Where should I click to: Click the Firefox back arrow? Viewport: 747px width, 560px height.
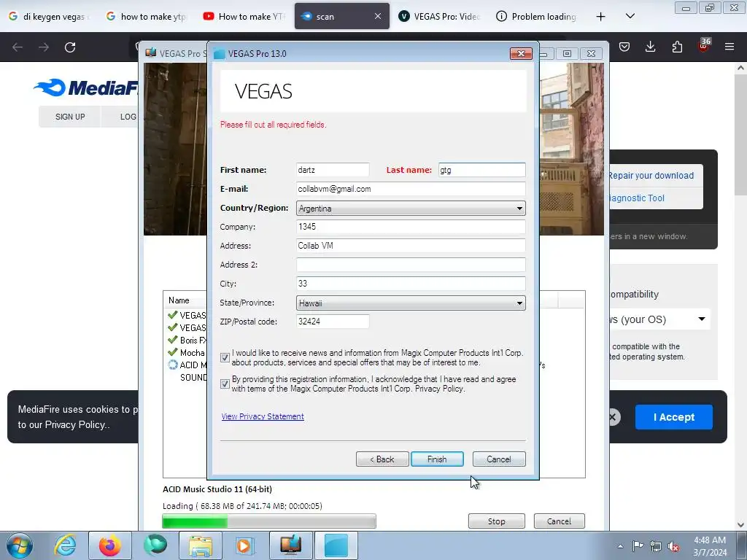[18, 47]
